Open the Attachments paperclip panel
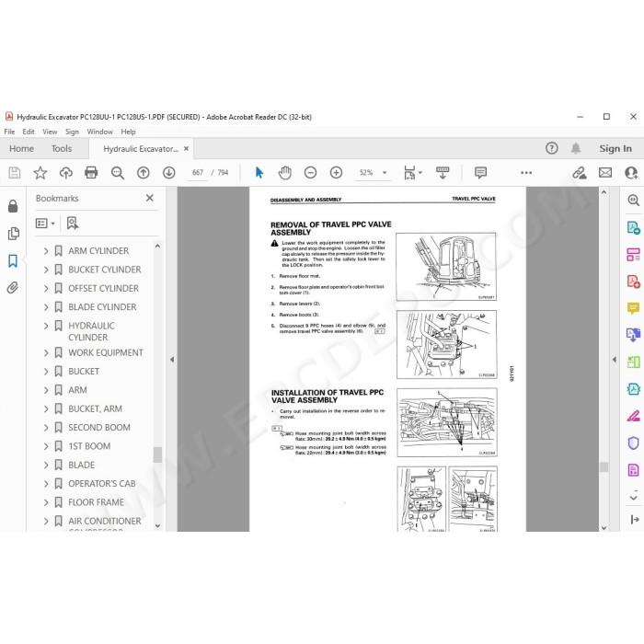The width and height of the screenshot is (644, 644). coord(13,288)
